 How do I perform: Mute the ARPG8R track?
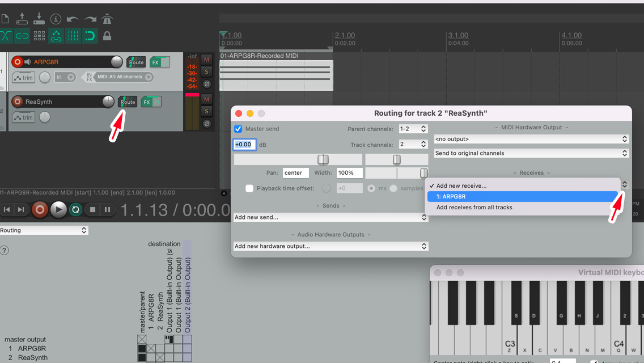coord(206,60)
